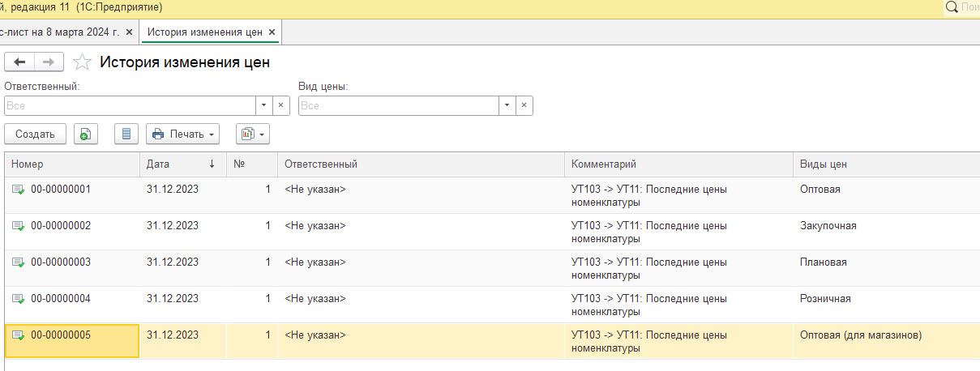The width and height of the screenshot is (980, 371).
Task: Click the Создать button
Action: [35, 134]
